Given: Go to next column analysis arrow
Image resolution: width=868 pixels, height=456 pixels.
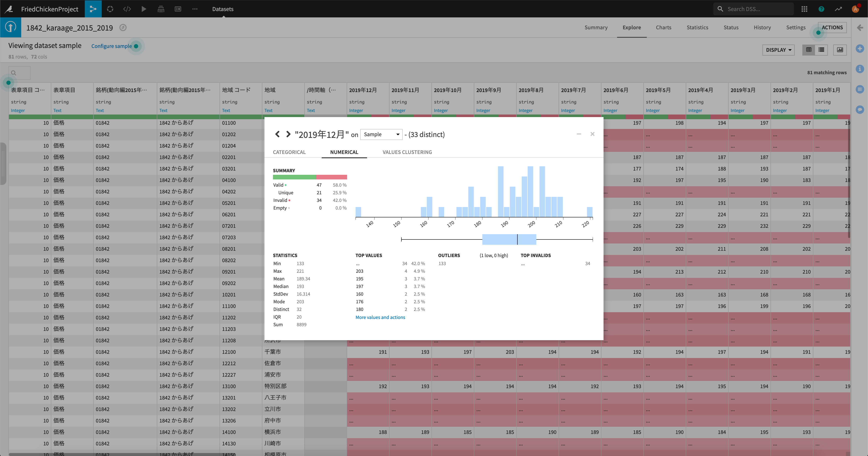Looking at the screenshot, I should 288,134.
